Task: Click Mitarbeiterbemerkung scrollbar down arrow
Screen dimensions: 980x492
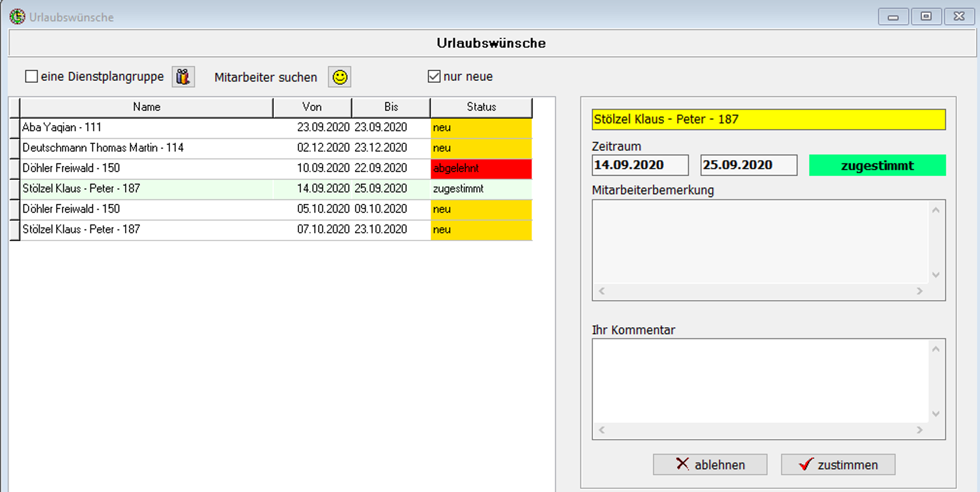Action: [936, 275]
